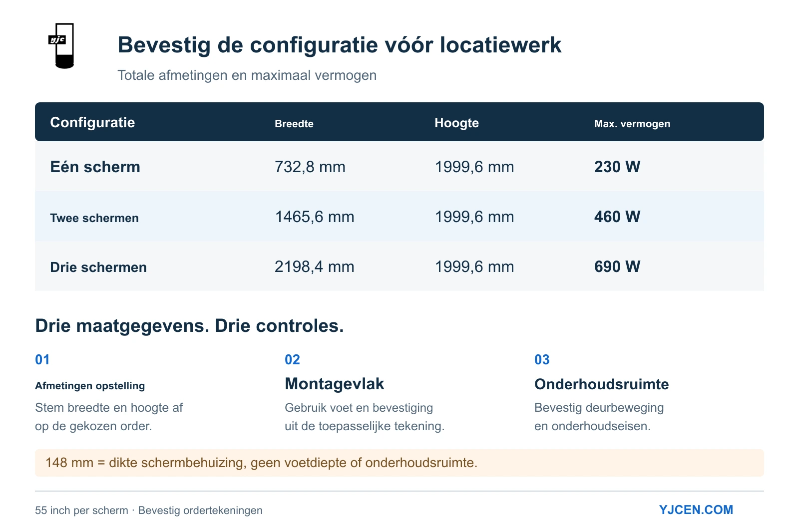Viewport: 799px width, 532px height.
Task: Select the 'Twee schermen' row label
Action: click(94, 218)
